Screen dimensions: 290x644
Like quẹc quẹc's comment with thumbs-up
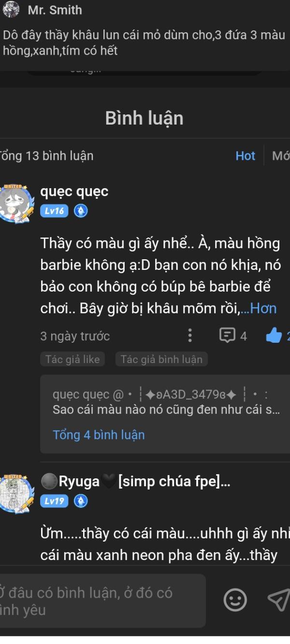coord(274,336)
